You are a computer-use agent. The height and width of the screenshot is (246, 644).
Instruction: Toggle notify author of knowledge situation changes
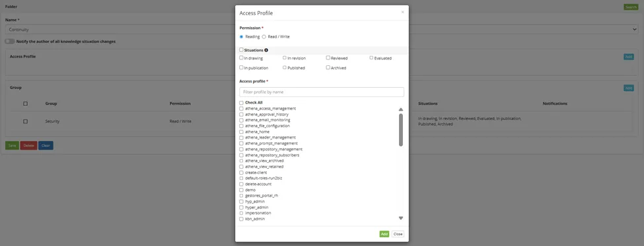(9, 42)
